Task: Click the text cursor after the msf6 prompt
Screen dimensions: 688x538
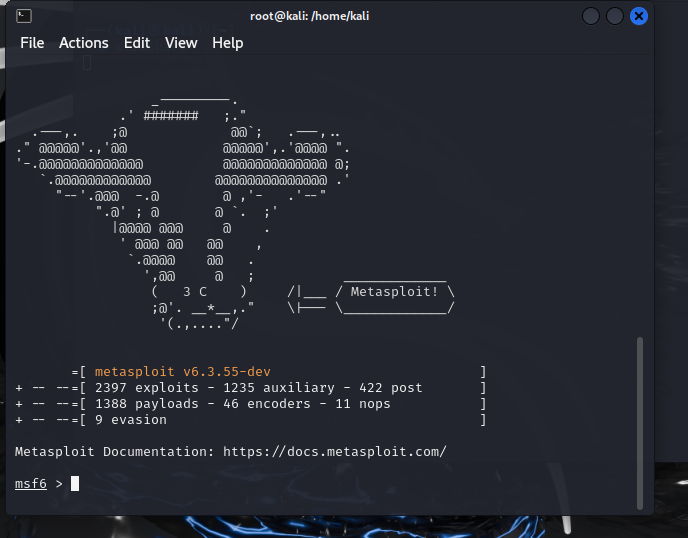Action: (x=75, y=484)
